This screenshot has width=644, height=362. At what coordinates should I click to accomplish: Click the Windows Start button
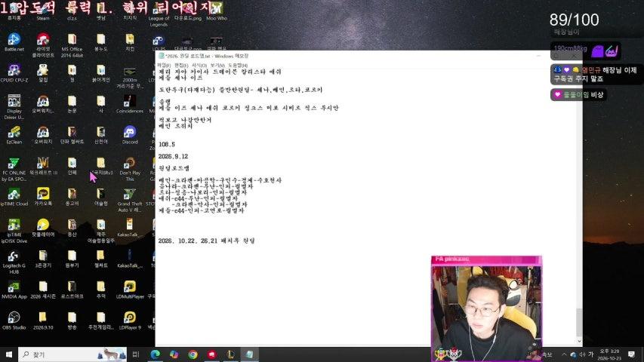point(8,354)
